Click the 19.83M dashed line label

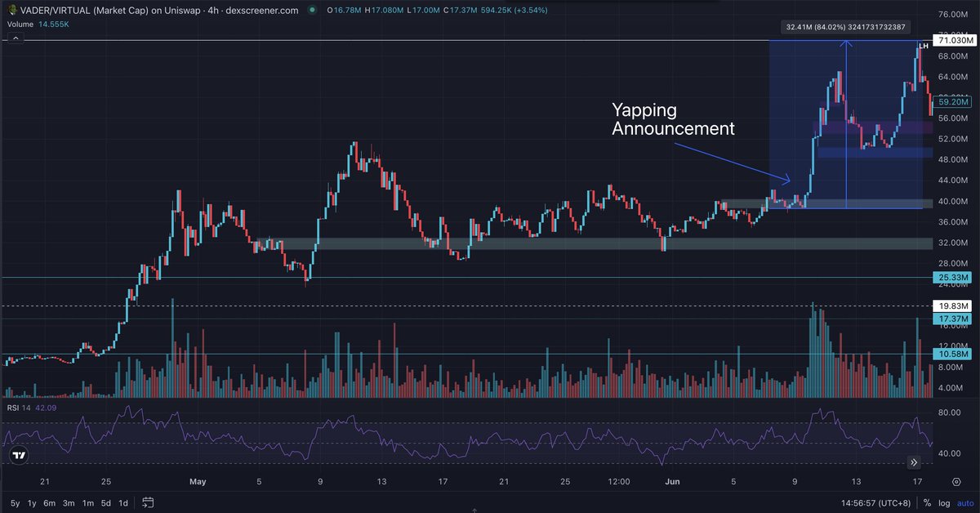click(954, 306)
